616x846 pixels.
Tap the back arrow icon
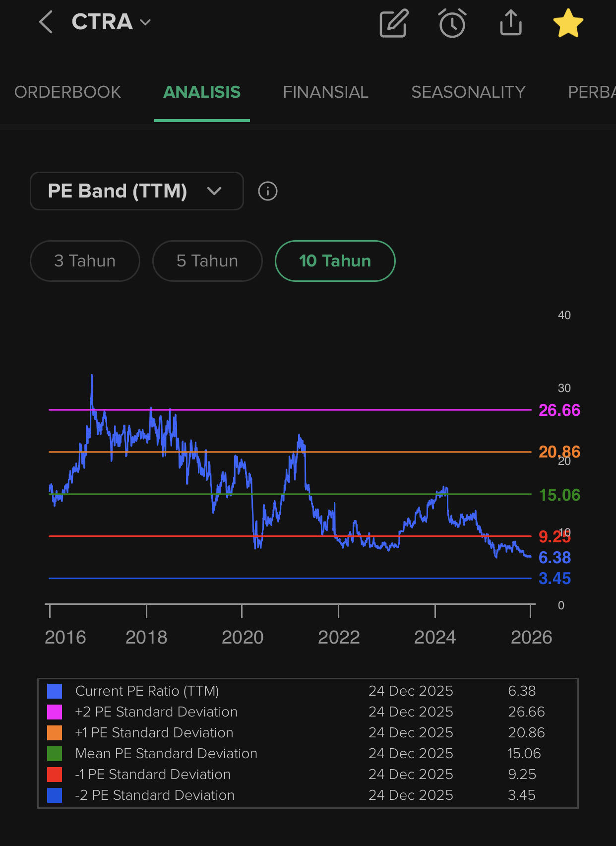(x=46, y=22)
